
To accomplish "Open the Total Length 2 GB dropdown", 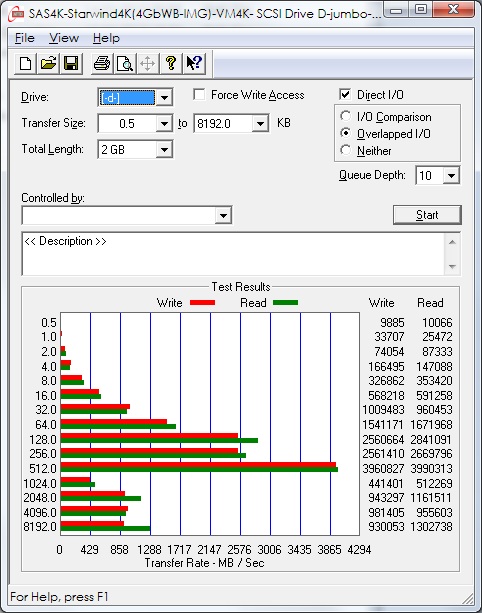I will (x=164, y=149).
